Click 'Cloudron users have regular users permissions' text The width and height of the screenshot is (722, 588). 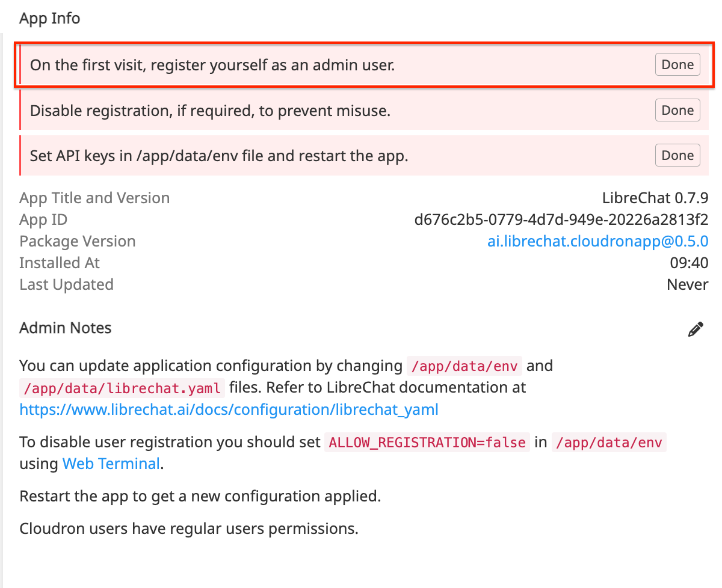[189, 529]
